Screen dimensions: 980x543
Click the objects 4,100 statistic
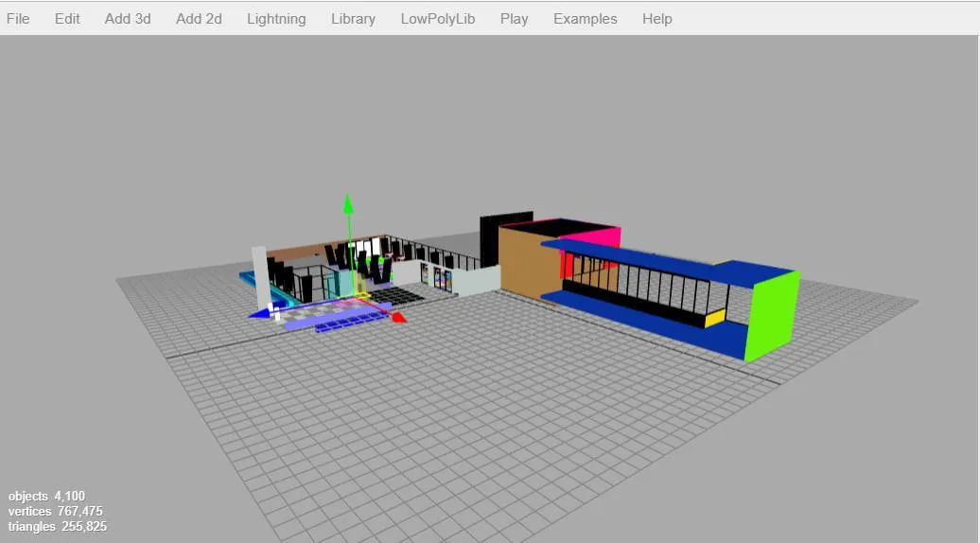pos(46,496)
